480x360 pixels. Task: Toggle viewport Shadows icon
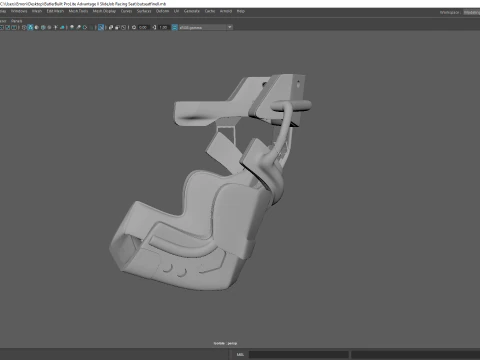(62, 27)
